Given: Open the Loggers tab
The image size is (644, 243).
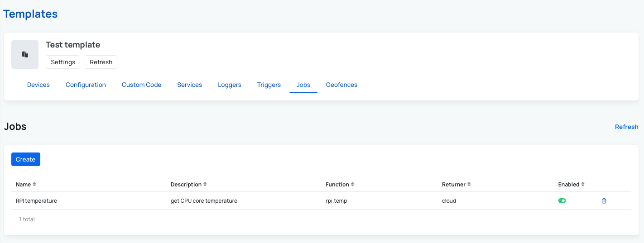Looking at the screenshot, I should [230, 85].
